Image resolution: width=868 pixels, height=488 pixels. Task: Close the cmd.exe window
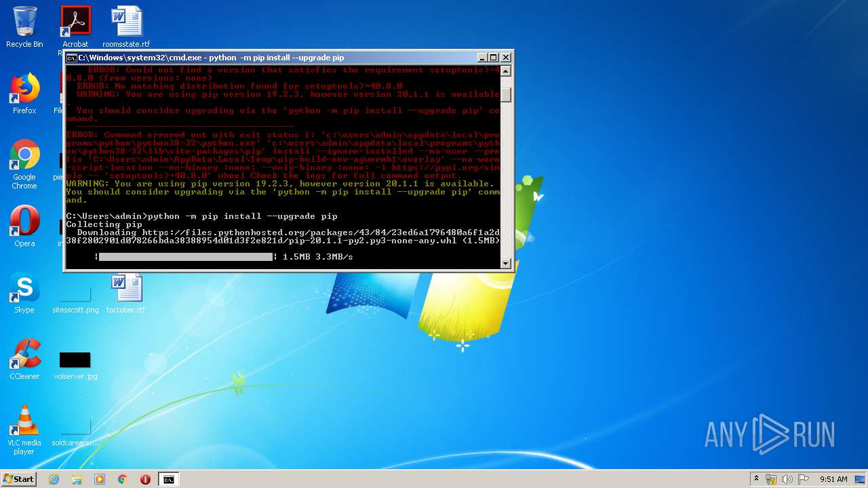[x=506, y=58]
